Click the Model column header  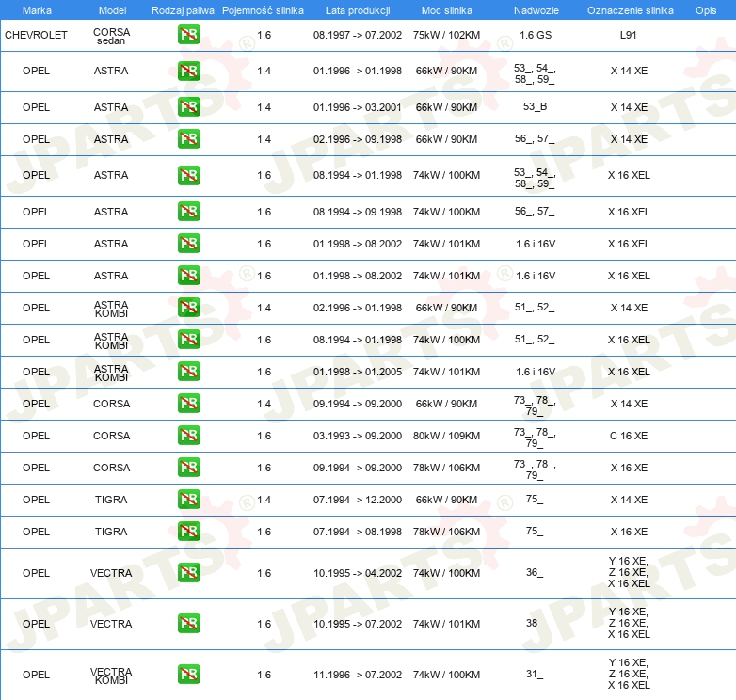point(112,10)
